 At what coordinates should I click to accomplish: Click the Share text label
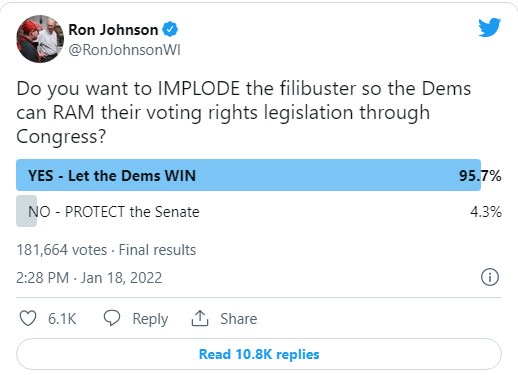pos(239,319)
